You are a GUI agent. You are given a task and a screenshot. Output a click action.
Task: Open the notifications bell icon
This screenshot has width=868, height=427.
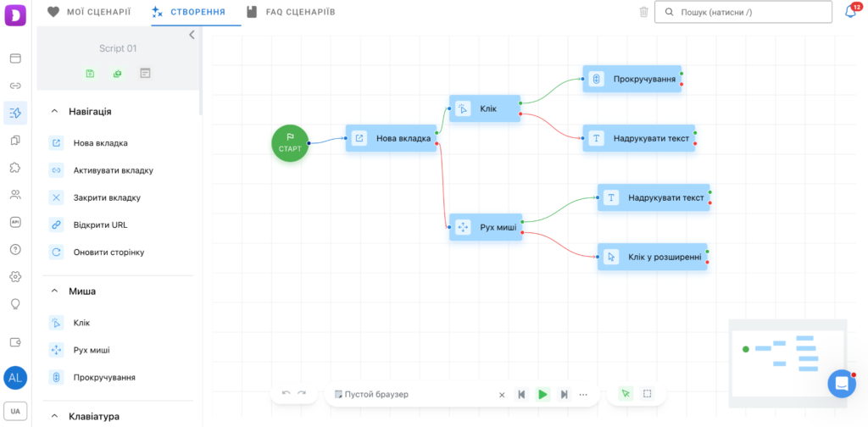(x=850, y=12)
